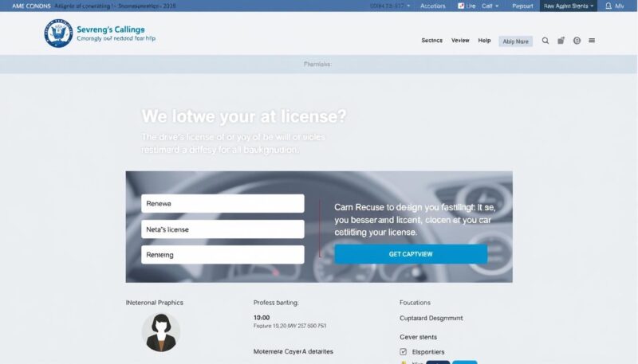This screenshot has width=638, height=364.
Task: Click the Renewa input field
Action: [223, 204]
